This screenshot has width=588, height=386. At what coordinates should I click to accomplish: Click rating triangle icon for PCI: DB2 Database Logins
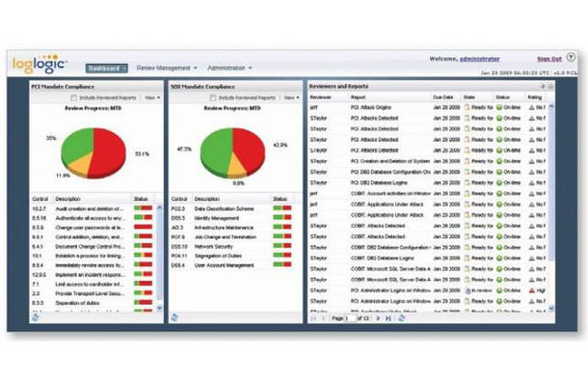[x=532, y=182]
